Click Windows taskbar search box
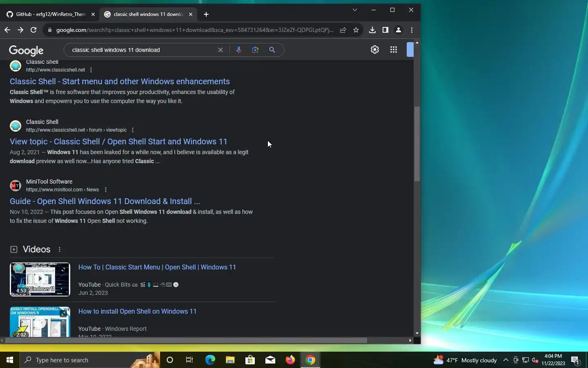Screen dimensions: 588x368 (90, 360)
